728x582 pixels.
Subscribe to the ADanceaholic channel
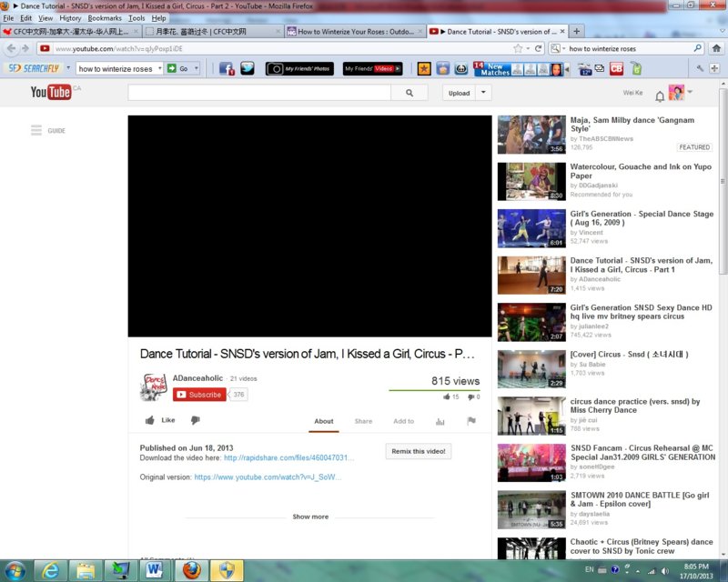(199, 395)
